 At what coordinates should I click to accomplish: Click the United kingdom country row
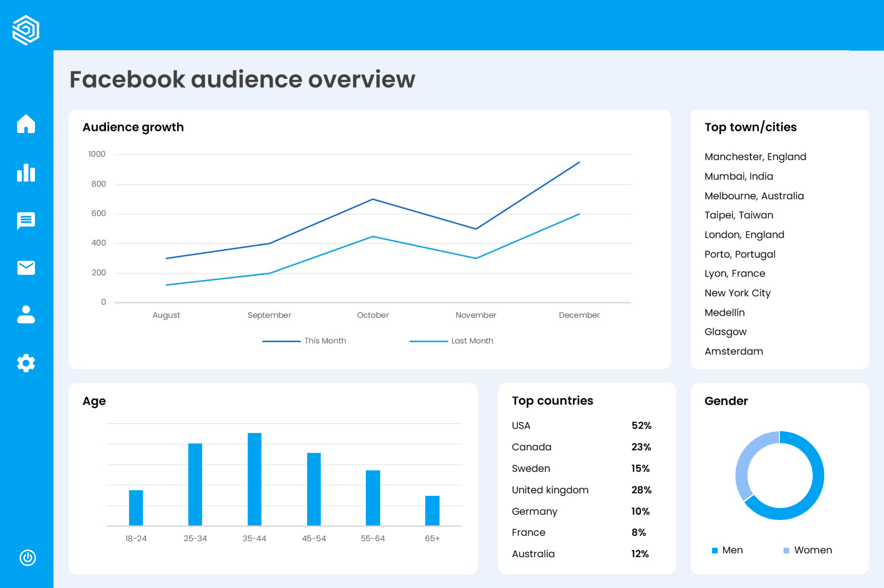[x=581, y=490]
